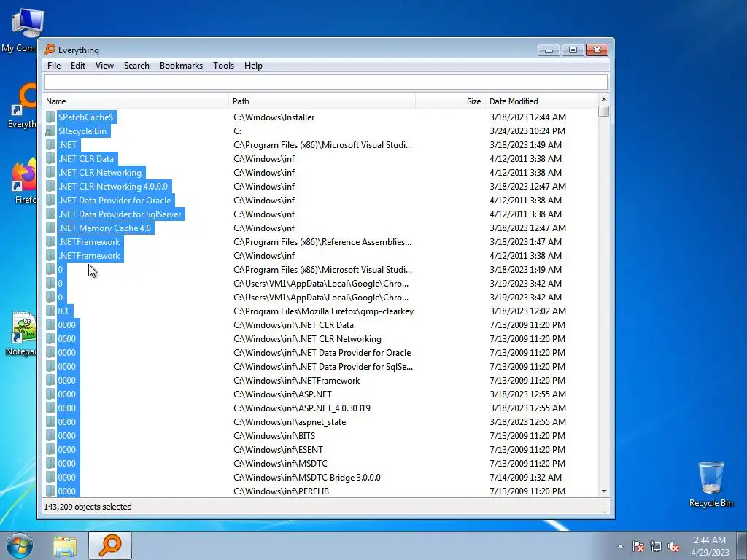
Task: Click path C:\Windows\inf\ESENT
Action: click(x=278, y=449)
